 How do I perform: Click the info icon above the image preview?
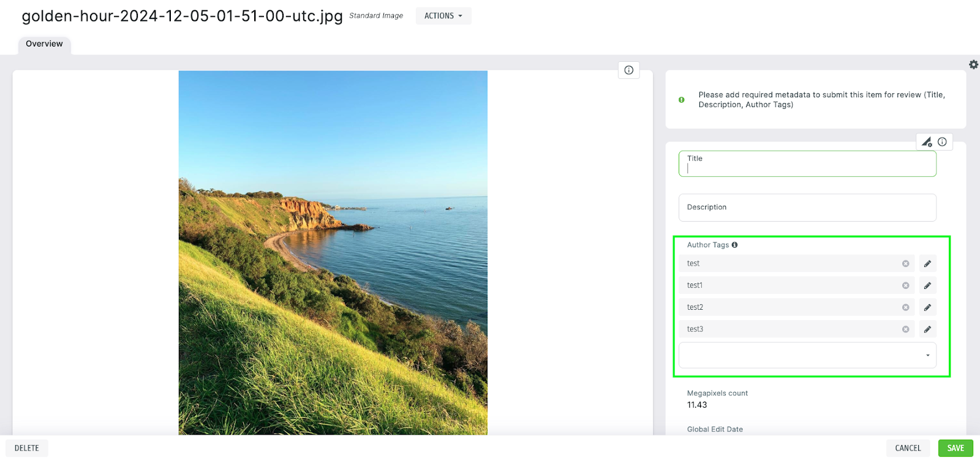coord(628,70)
